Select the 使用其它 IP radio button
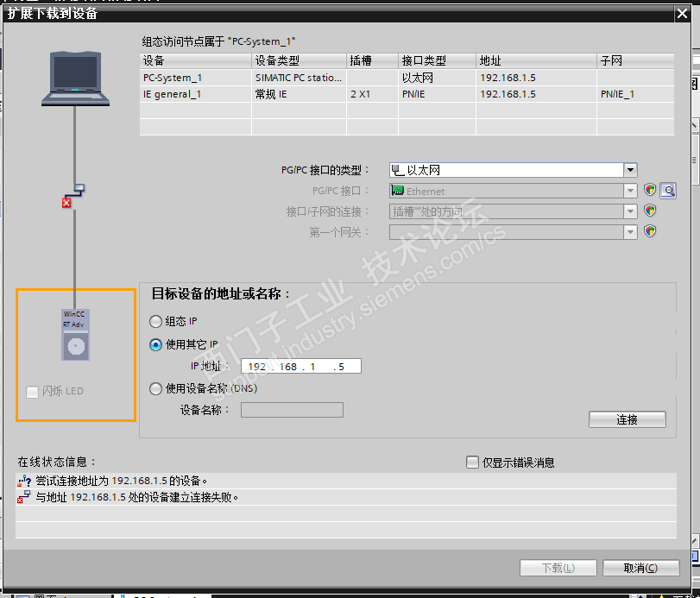This screenshot has width=700, height=598. [x=155, y=344]
